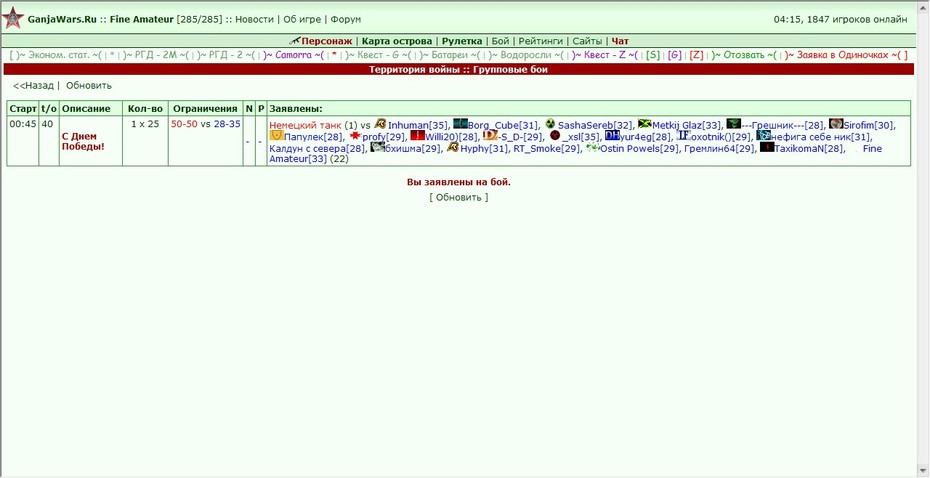Open Новости link in header
Image resolution: width=930 pixels, height=478 pixels.
click(x=254, y=20)
